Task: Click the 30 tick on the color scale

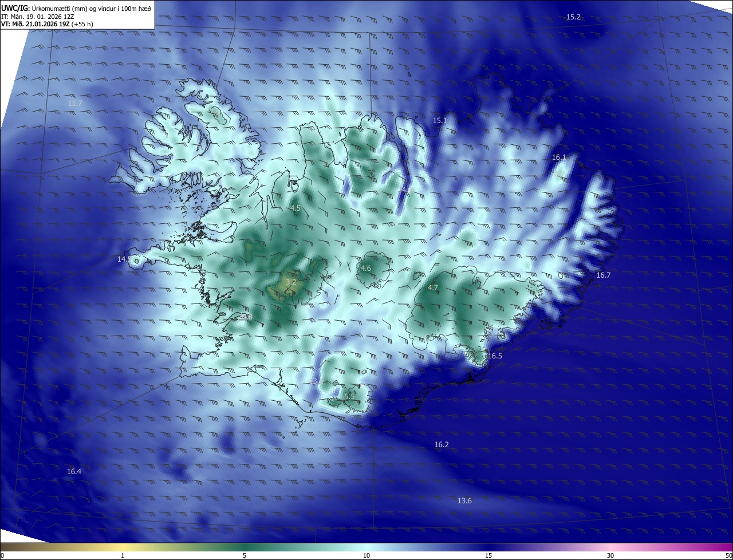Action: [610, 556]
